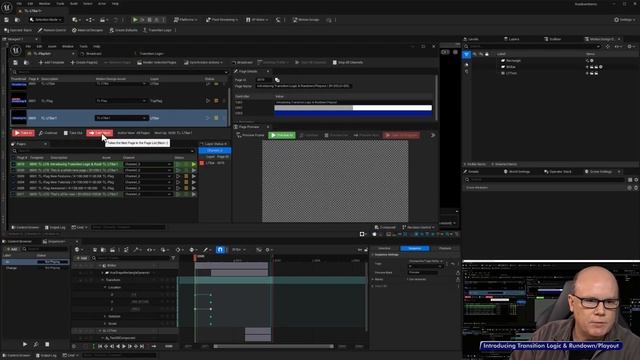This screenshot has height=360, width=640.
Task: Save the current level in the main toolbar
Action: [x=7, y=20]
